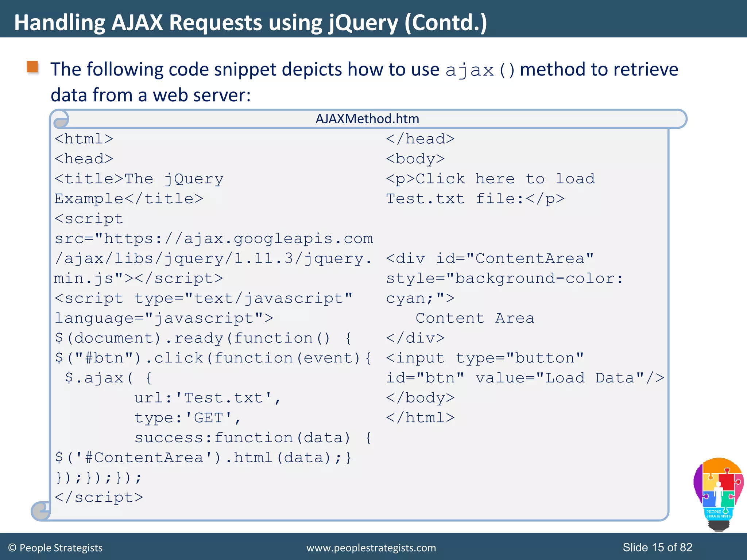747x560 pixels.
Task: Click the 'Slide 15 of 82' indicator
Action: coord(657,547)
